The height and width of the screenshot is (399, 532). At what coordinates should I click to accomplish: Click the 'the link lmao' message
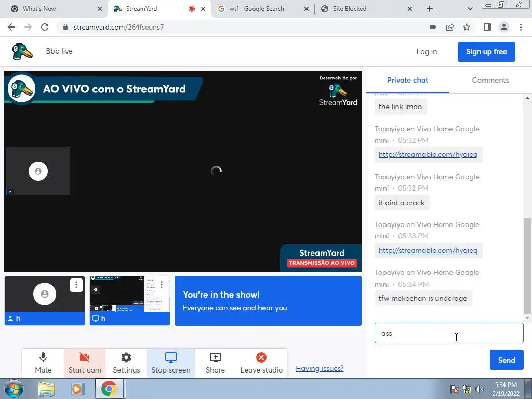[401, 107]
